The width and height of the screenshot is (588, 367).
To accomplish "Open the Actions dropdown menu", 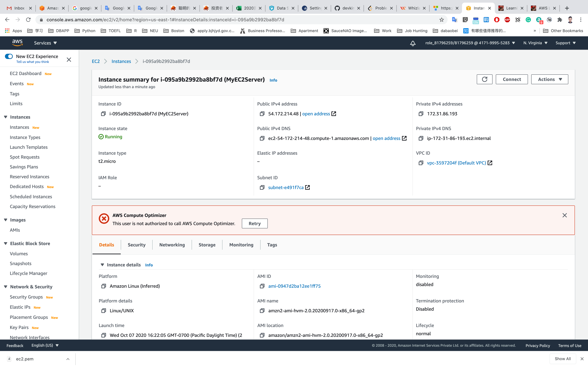I will coord(549,79).
